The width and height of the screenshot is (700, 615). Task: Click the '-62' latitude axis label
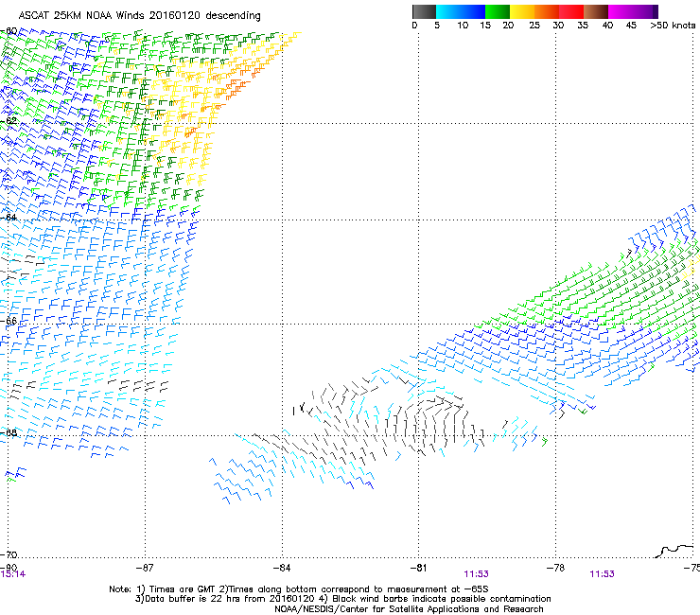click(x=9, y=120)
